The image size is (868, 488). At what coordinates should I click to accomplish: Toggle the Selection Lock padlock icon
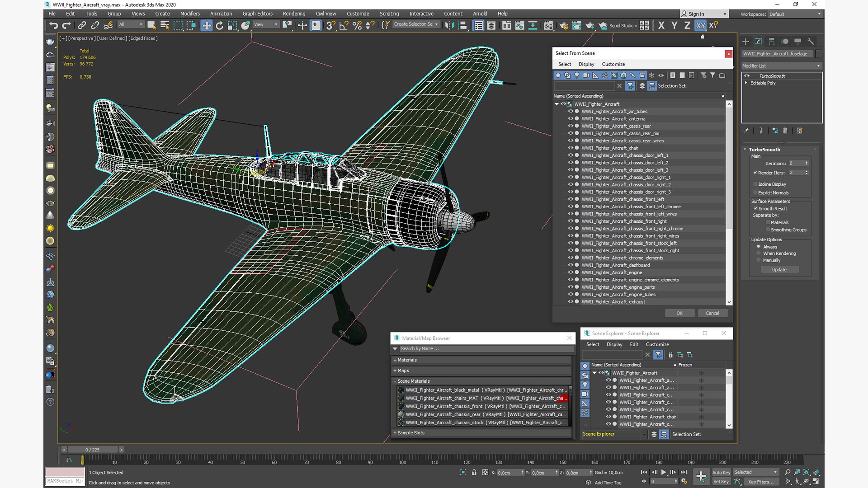474,472
